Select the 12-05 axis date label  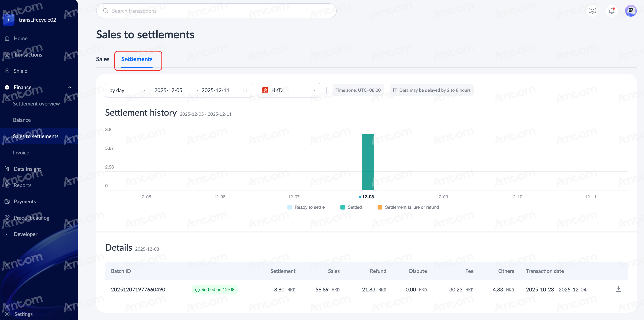click(x=145, y=197)
